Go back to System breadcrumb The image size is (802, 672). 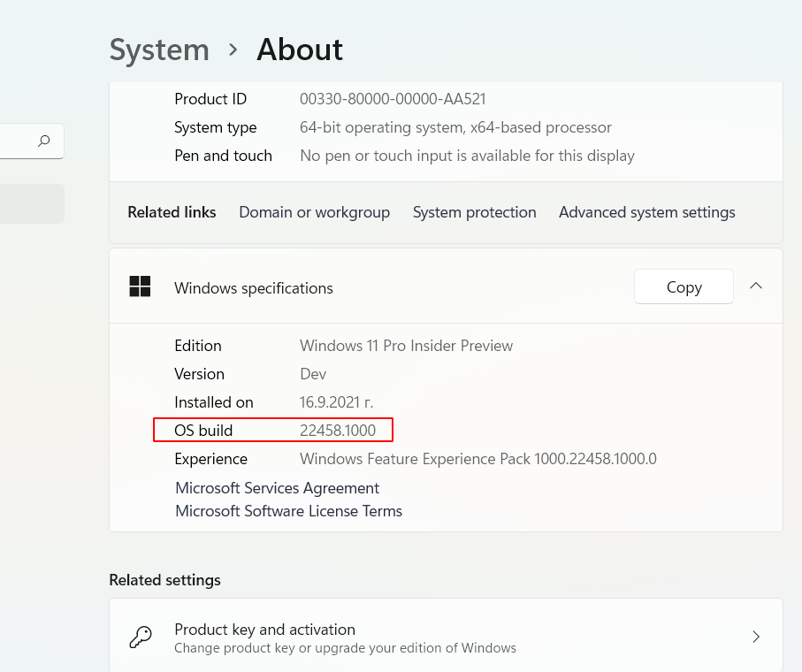(159, 50)
